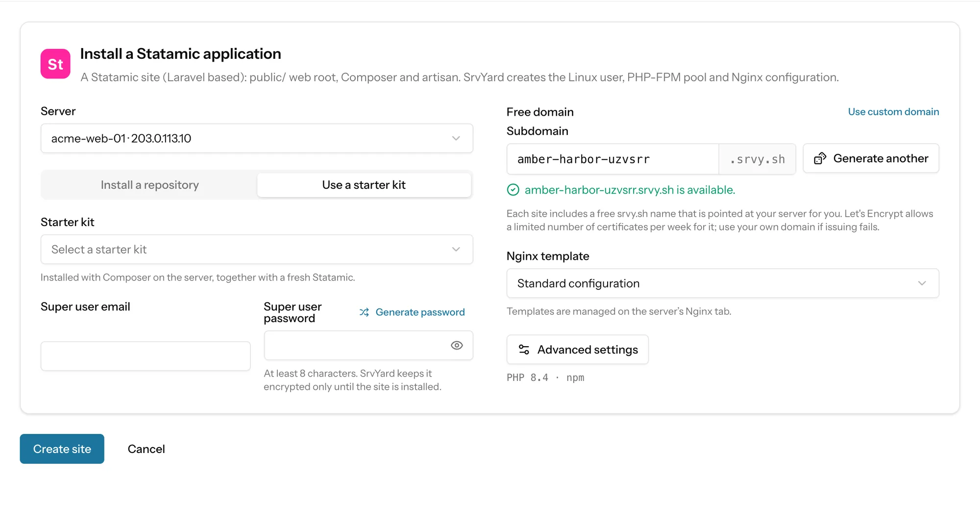Click the Create site button
Image resolution: width=980 pixels, height=530 pixels.
coord(62,449)
